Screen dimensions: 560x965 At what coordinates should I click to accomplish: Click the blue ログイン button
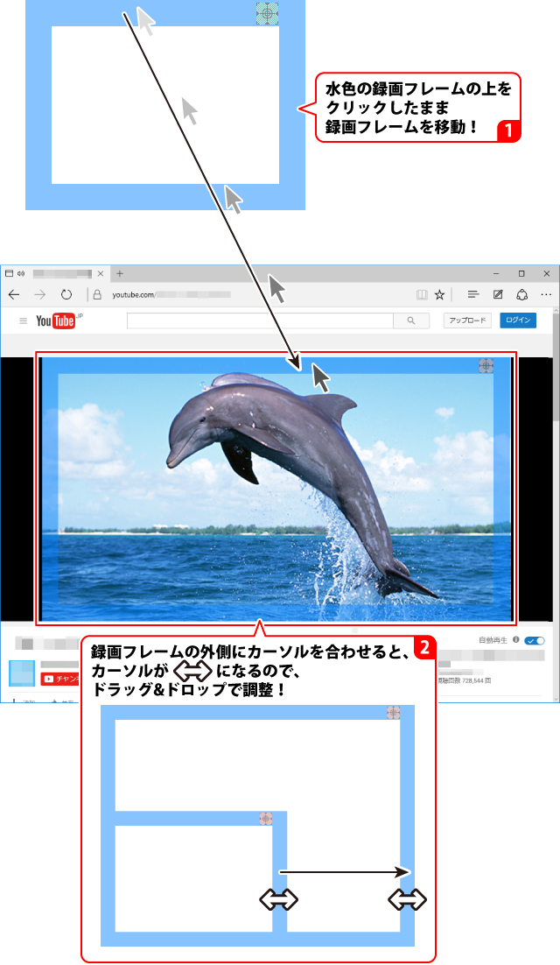click(x=518, y=320)
